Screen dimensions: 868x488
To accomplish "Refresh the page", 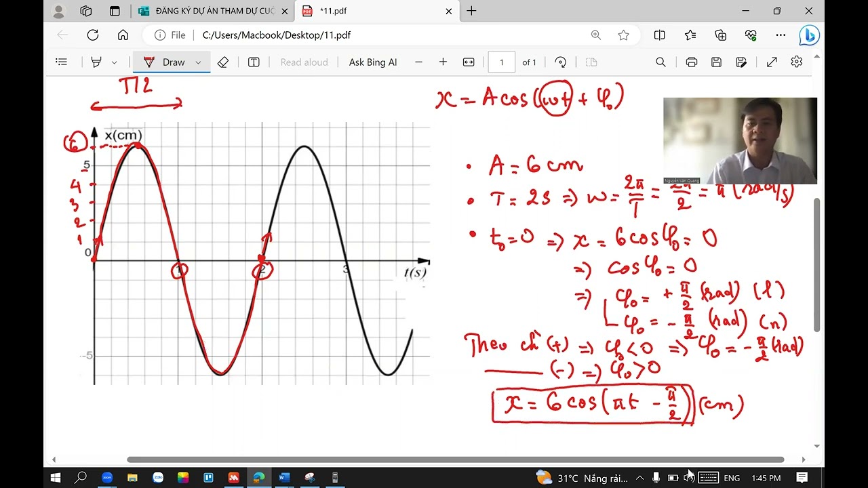I will click(x=93, y=35).
